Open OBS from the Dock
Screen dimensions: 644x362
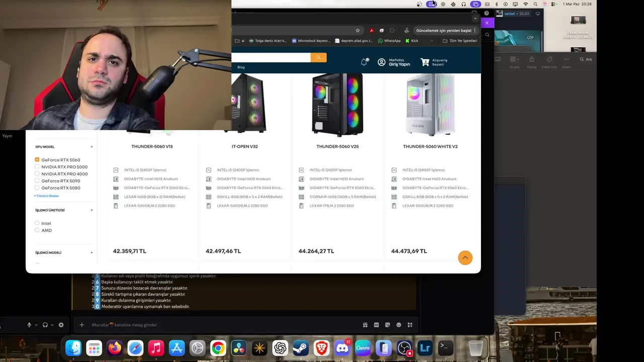pos(405,348)
